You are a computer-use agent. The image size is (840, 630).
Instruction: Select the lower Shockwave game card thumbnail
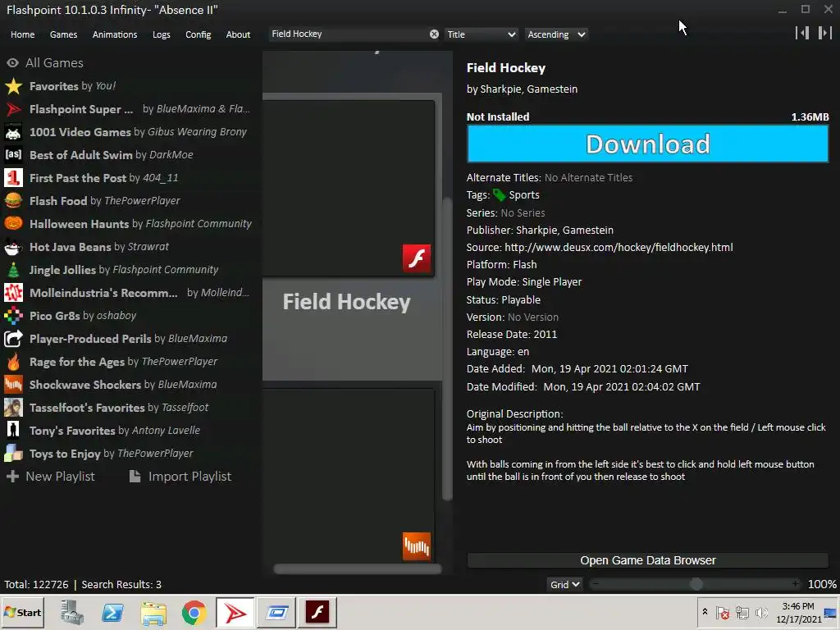click(x=349, y=475)
